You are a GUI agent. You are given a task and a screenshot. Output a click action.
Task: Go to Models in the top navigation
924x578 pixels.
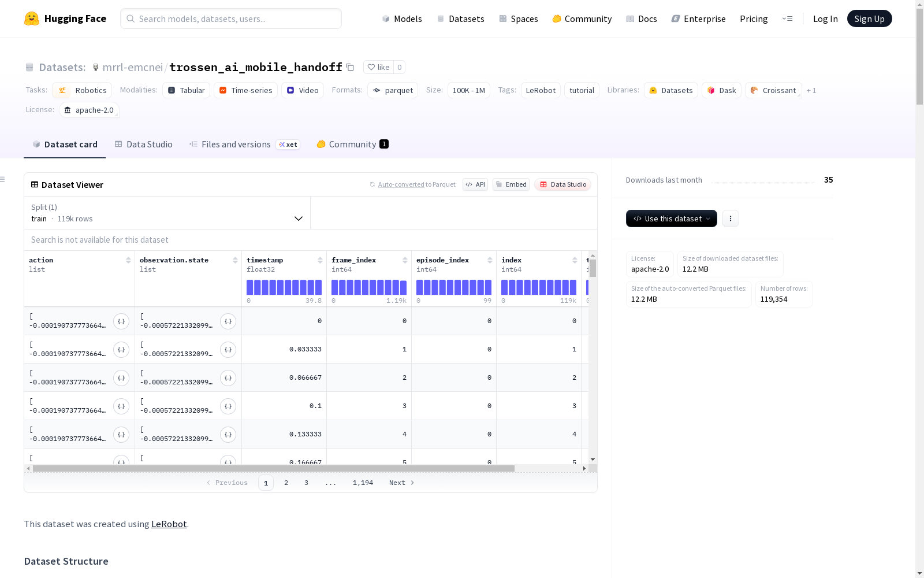(402, 18)
